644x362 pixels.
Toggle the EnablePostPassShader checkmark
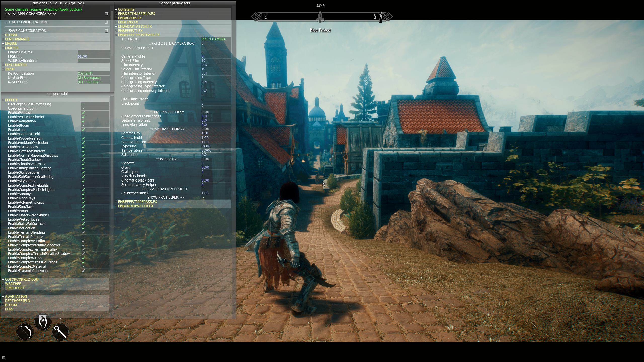83,117
